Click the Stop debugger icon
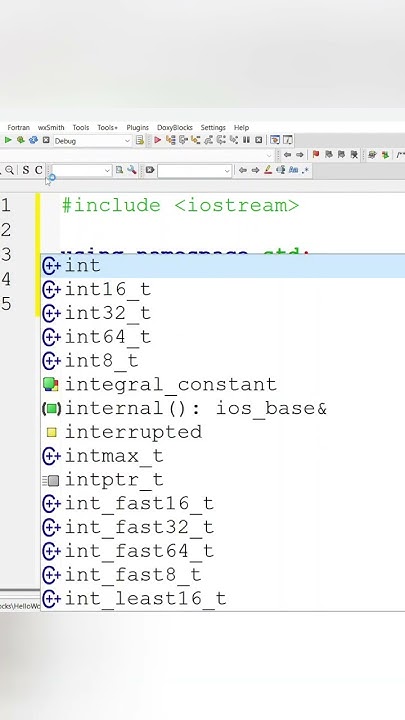Image resolution: width=405 pixels, height=720 pixels. [259, 140]
